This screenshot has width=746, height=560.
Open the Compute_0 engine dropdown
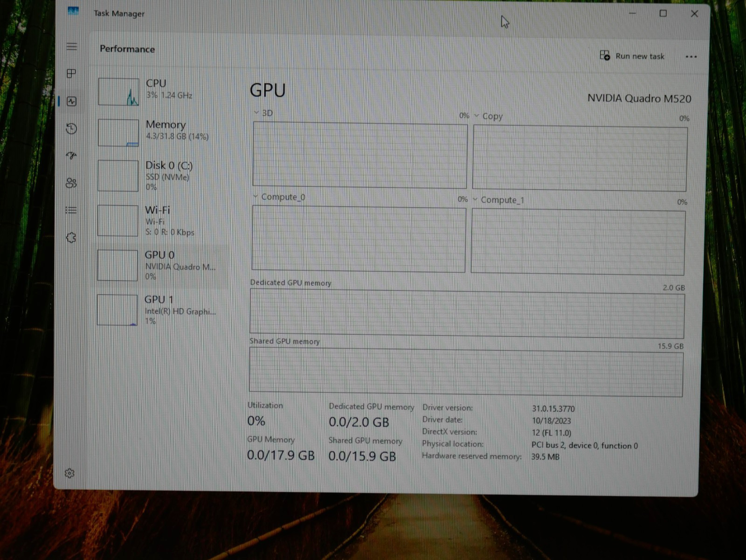(255, 197)
